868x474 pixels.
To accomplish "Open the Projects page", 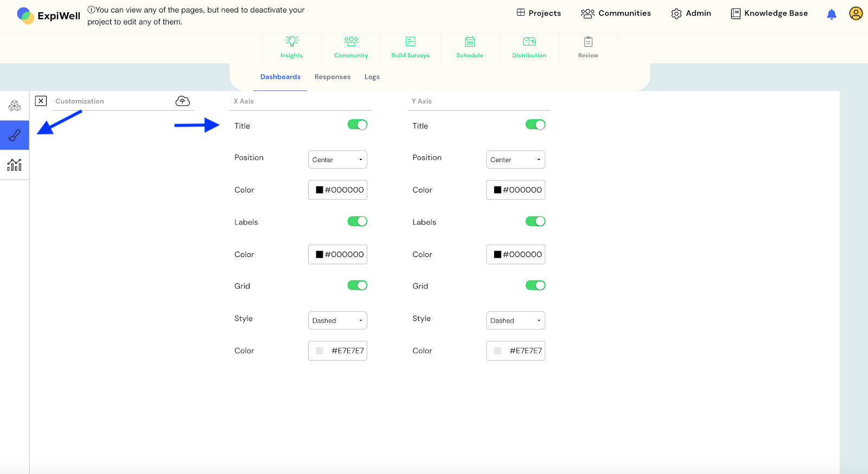I will pos(539,13).
